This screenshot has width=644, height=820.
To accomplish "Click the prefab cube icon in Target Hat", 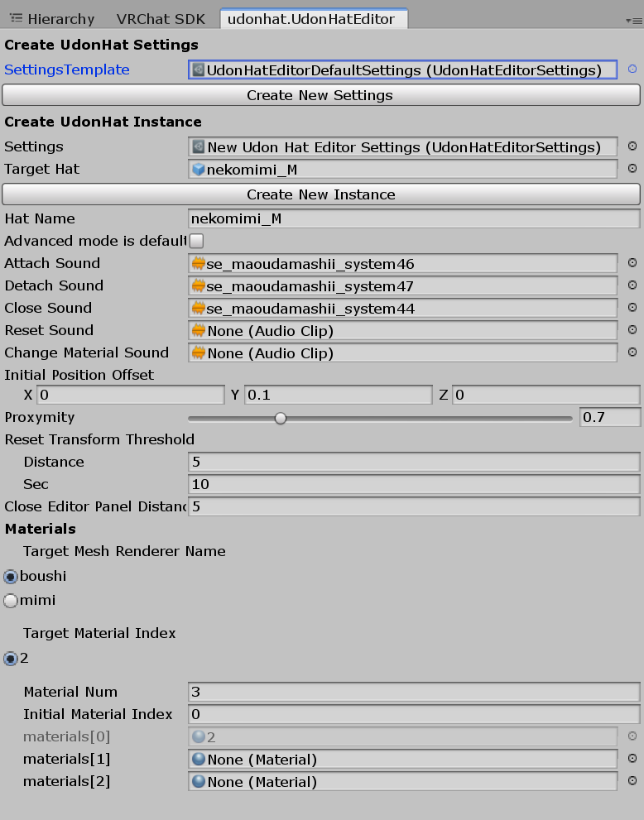I will [199, 169].
